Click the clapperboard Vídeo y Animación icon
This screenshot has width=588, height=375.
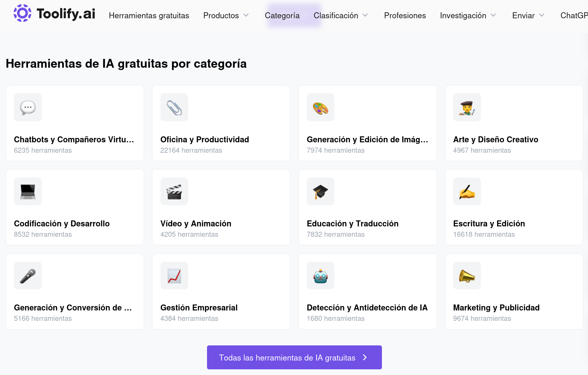[174, 191]
